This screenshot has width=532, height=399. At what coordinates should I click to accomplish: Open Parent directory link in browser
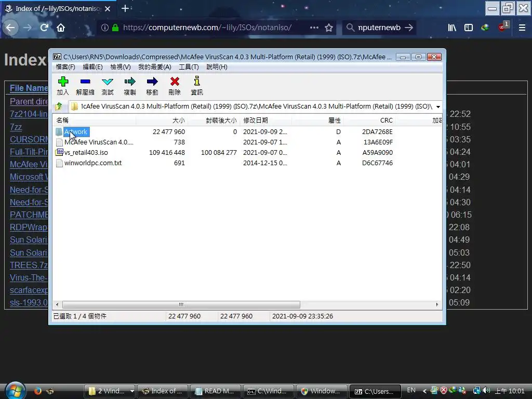29,101
